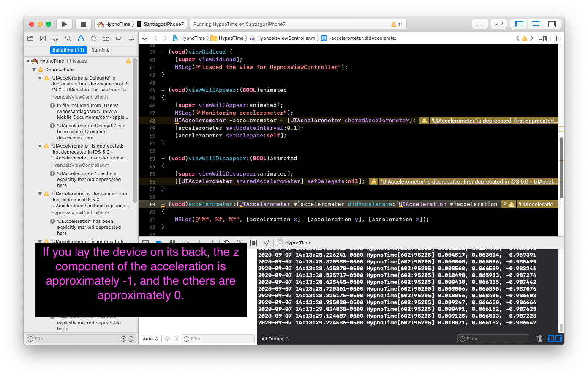Choose the SantiagosiPhone7 run destination
Viewport: 588px width, 376px height.
click(160, 24)
